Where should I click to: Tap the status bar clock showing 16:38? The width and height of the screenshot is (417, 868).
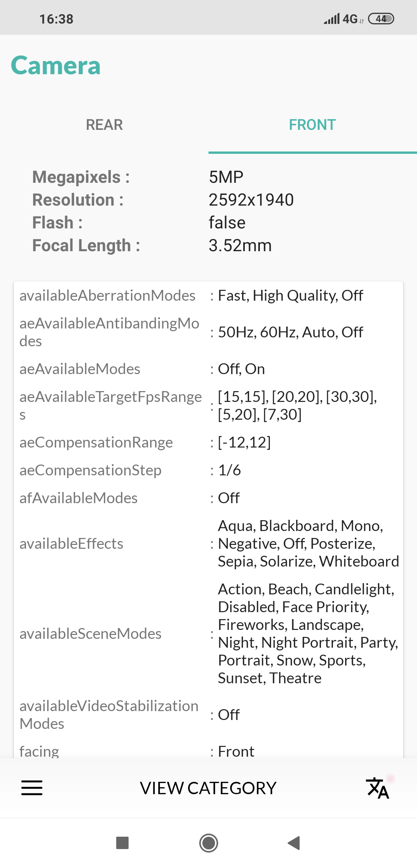pos(56,19)
